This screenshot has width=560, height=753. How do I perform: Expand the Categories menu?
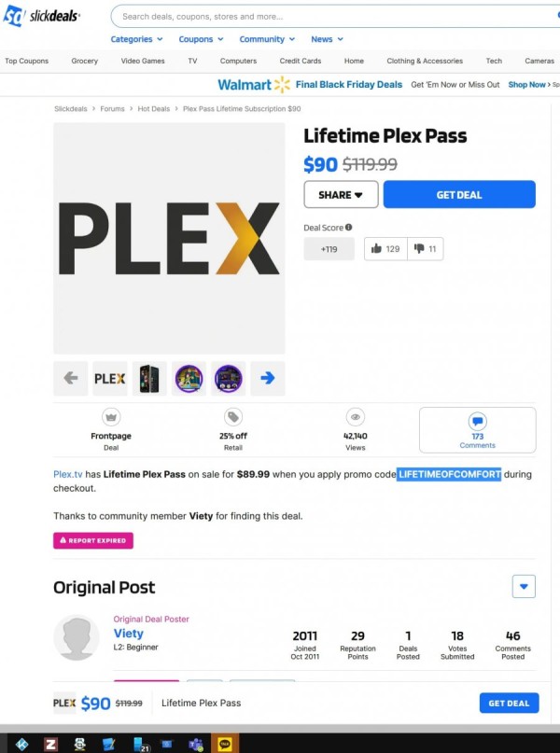coord(137,39)
